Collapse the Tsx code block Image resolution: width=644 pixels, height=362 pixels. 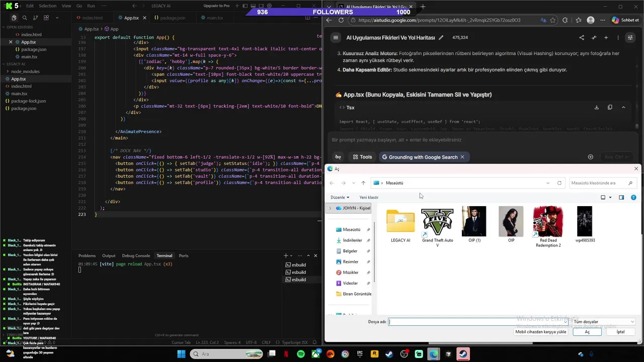coord(623,107)
